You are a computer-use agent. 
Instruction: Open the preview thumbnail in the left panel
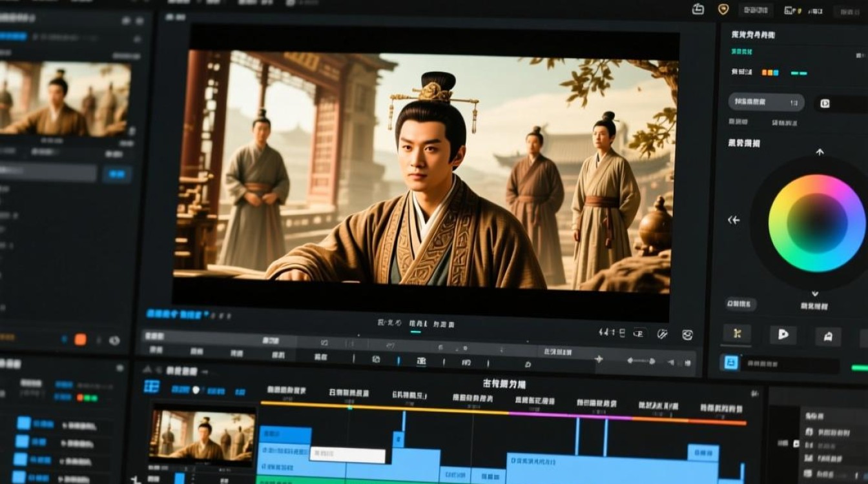pos(65,98)
